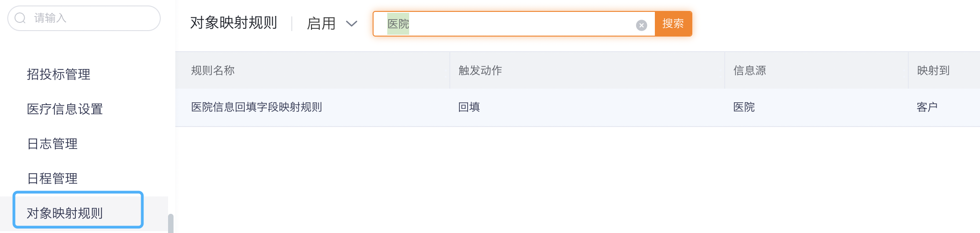Click 医院 in the 信息源 column

(744, 107)
